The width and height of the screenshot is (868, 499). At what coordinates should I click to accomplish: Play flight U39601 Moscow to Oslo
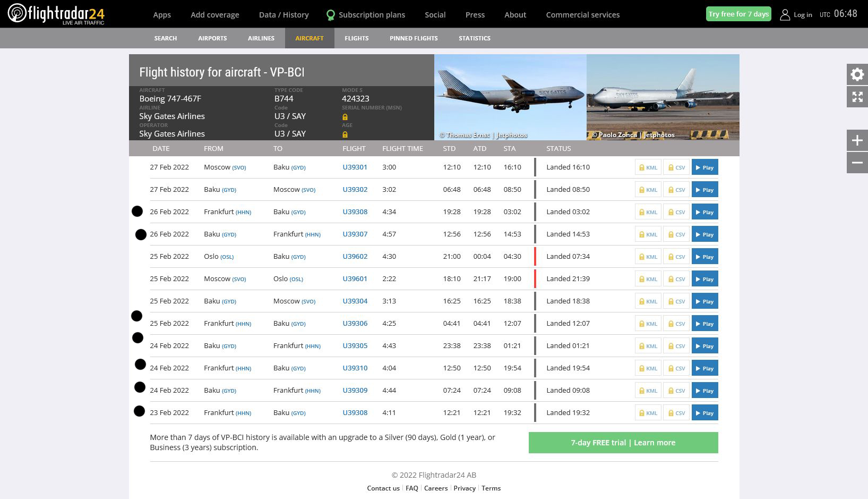[704, 279]
